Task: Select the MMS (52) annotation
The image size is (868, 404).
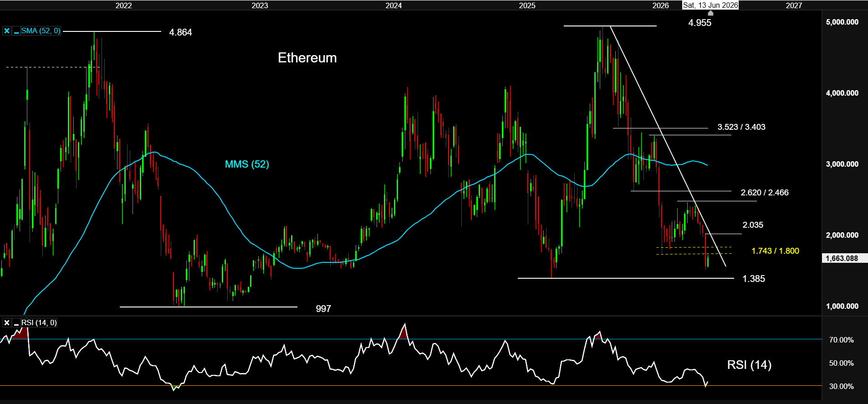Action: coord(247,164)
